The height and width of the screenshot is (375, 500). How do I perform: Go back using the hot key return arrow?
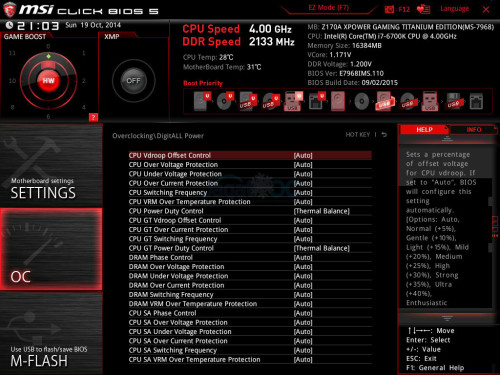tap(384, 135)
